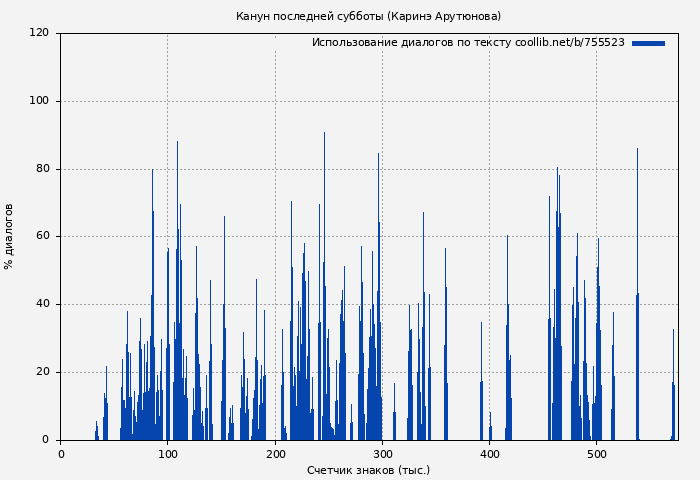Click the y-axis tick label 100

pyautogui.click(x=39, y=101)
